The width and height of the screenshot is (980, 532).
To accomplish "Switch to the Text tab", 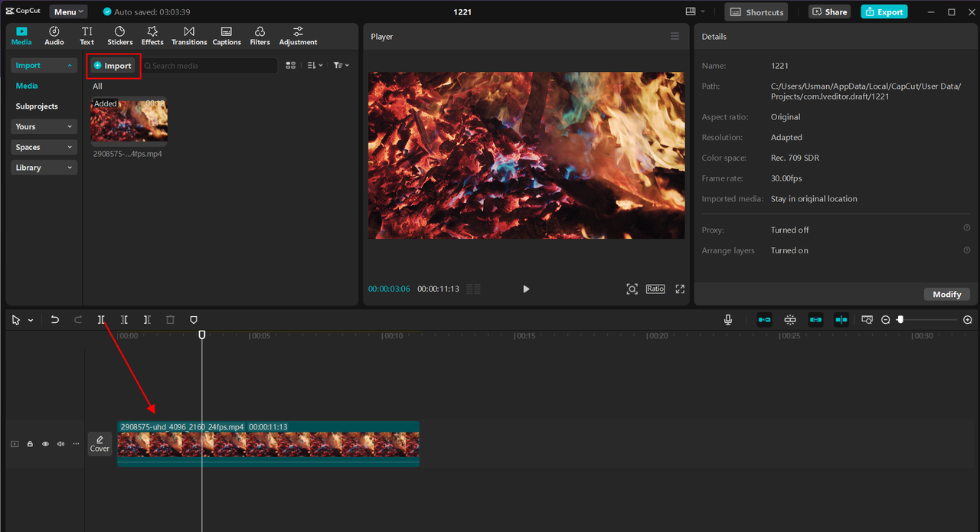I will pyautogui.click(x=87, y=36).
